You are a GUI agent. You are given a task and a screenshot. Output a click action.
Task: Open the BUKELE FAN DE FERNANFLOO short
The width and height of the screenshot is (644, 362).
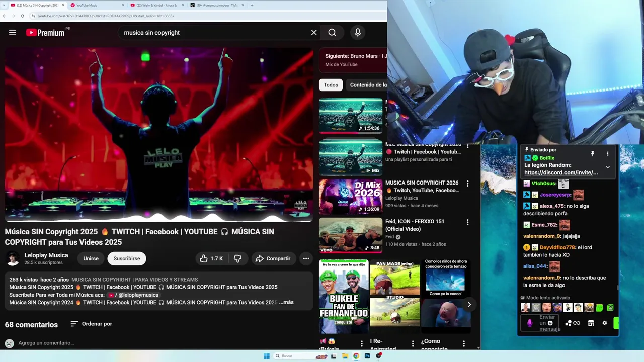pos(344,297)
